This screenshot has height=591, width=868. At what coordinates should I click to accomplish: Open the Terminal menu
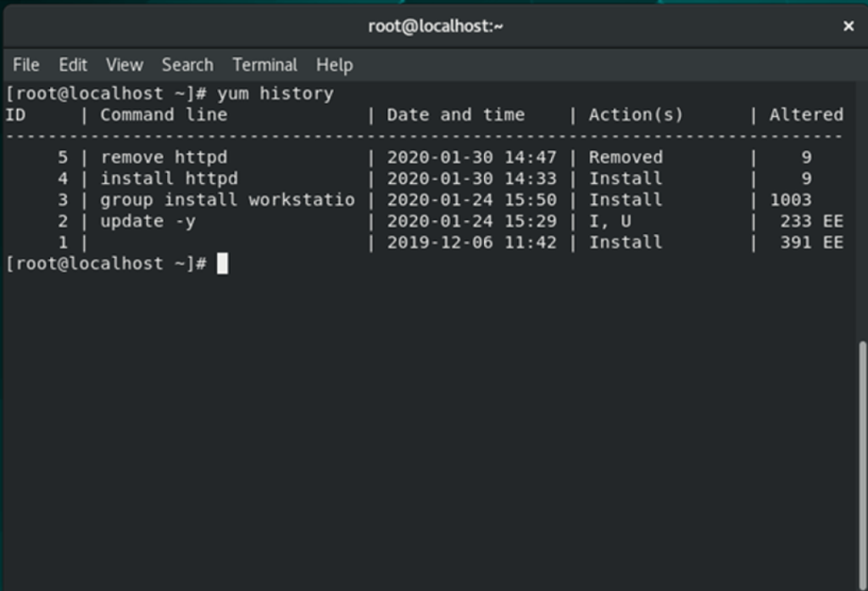(264, 64)
